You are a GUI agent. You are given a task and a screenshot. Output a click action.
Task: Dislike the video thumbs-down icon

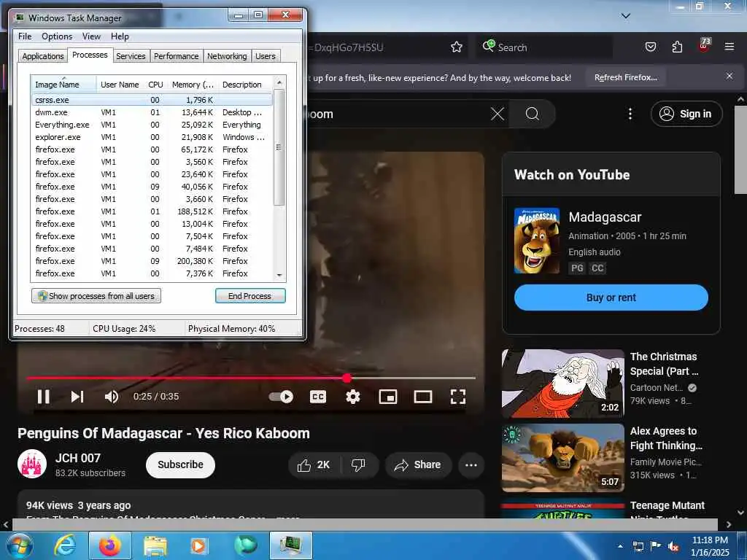coord(358,465)
